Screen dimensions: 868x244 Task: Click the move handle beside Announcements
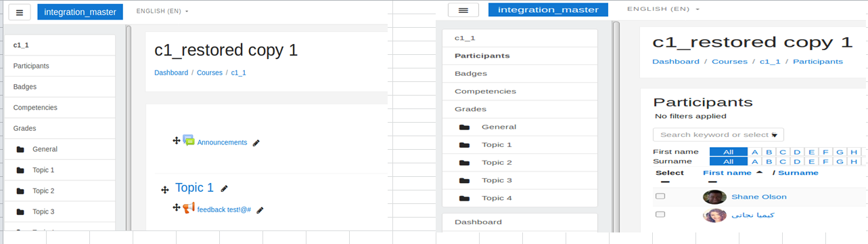pos(177,140)
